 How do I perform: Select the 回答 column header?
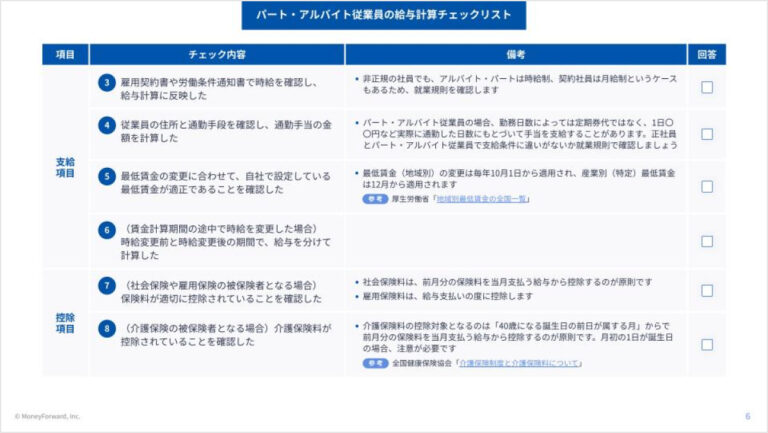pos(707,54)
